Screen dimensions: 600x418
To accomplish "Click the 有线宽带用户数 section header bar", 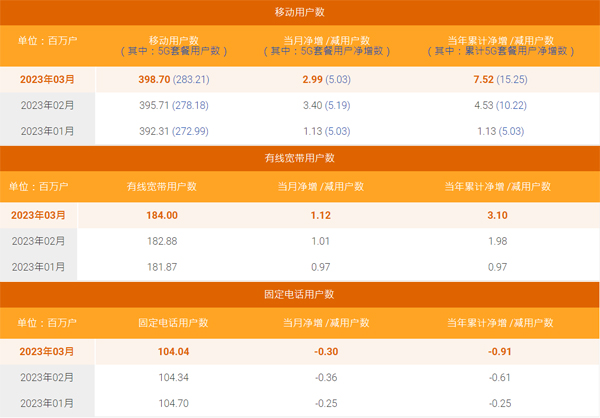I will click(x=299, y=157).
